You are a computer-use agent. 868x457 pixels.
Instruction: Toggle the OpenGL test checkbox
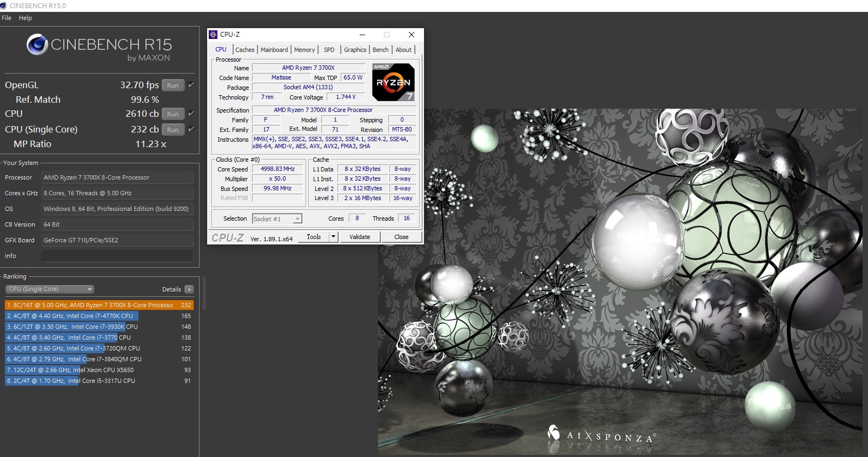(x=191, y=85)
